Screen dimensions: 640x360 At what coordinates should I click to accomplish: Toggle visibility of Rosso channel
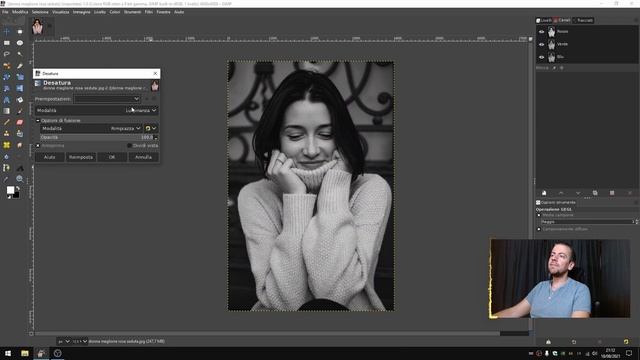542,32
